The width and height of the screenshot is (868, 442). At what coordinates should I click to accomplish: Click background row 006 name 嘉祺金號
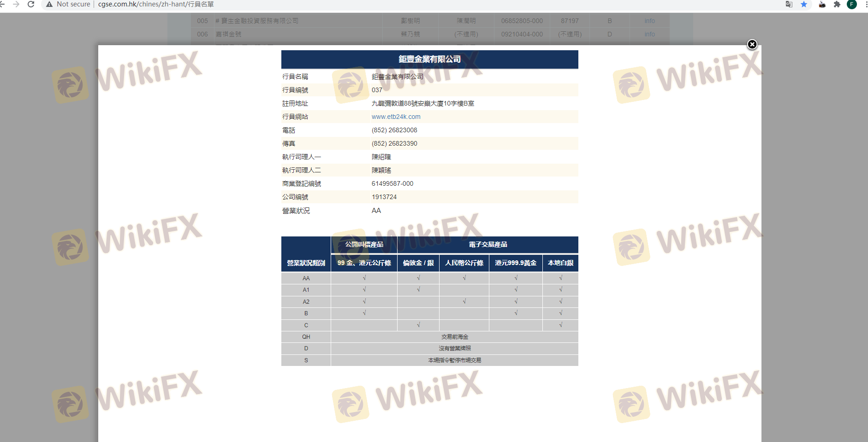pos(228,34)
